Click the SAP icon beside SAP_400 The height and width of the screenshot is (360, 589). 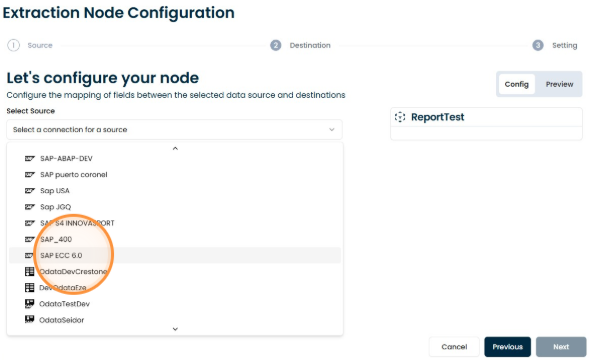click(30, 239)
